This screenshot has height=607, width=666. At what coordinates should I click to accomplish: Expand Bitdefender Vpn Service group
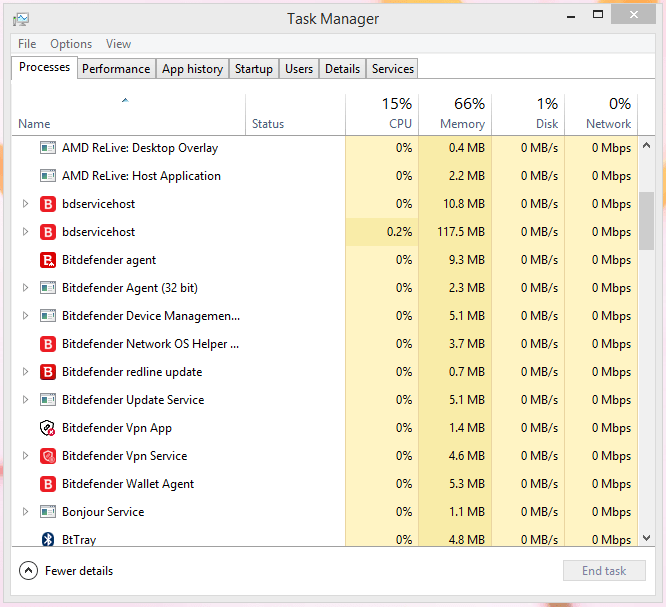pos(25,456)
